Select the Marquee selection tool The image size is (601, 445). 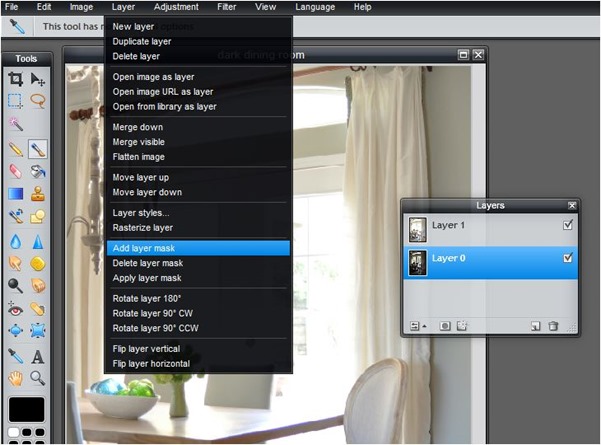pyautogui.click(x=15, y=101)
